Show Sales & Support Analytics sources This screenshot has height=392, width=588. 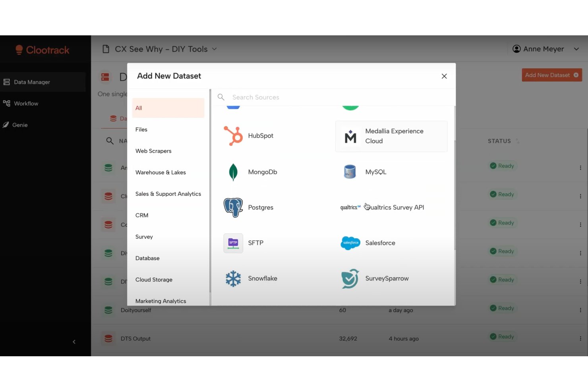click(168, 194)
